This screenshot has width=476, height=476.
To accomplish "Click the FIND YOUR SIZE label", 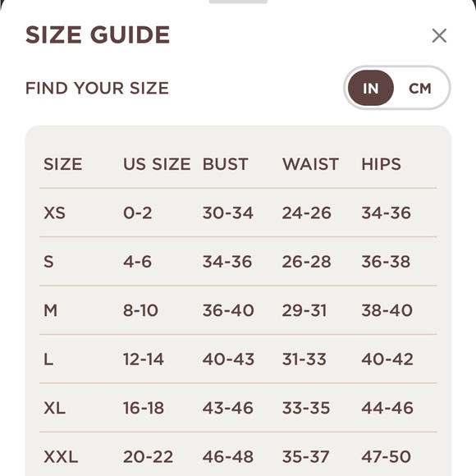I will [97, 89].
